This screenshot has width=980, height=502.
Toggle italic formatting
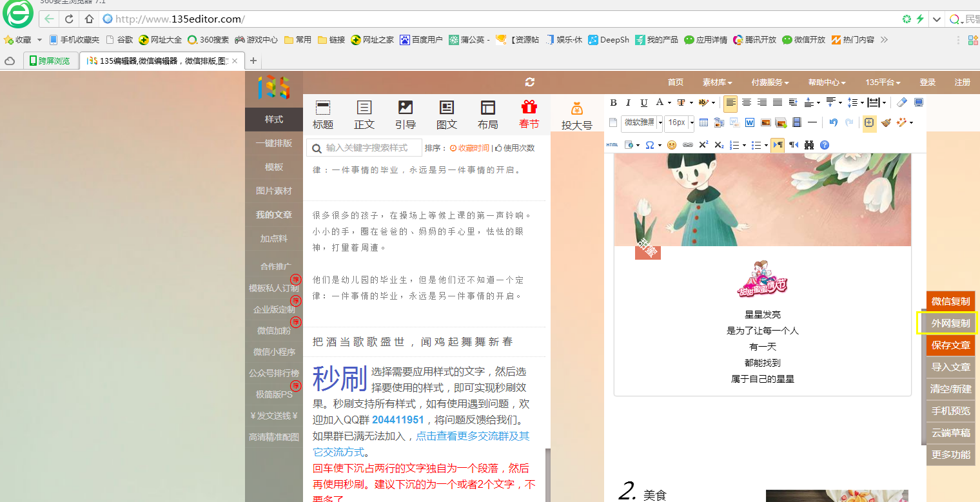(x=629, y=102)
